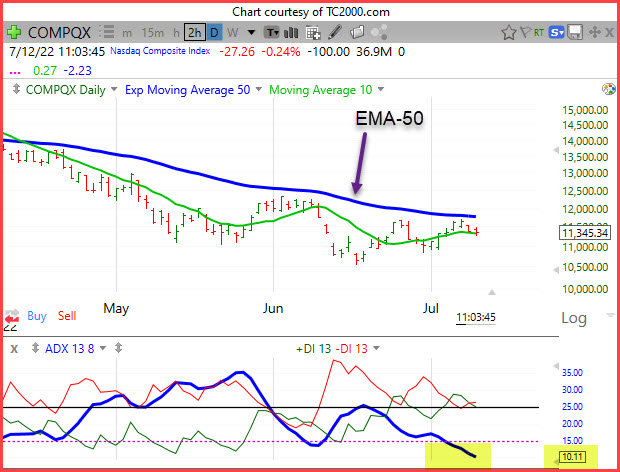Click the bar chart style icon
Viewport: 620px width, 472px height.
coord(291,32)
